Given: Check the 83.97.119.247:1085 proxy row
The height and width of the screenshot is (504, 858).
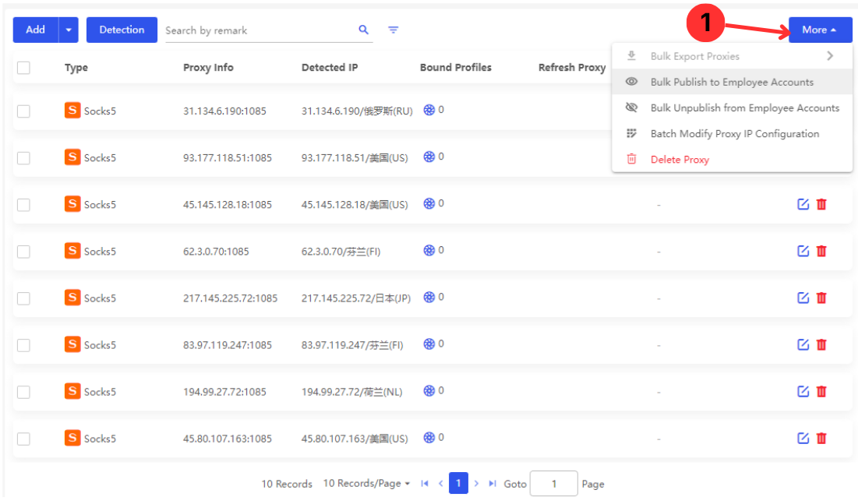Looking at the screenshot, I should click(x=23, y=345).
